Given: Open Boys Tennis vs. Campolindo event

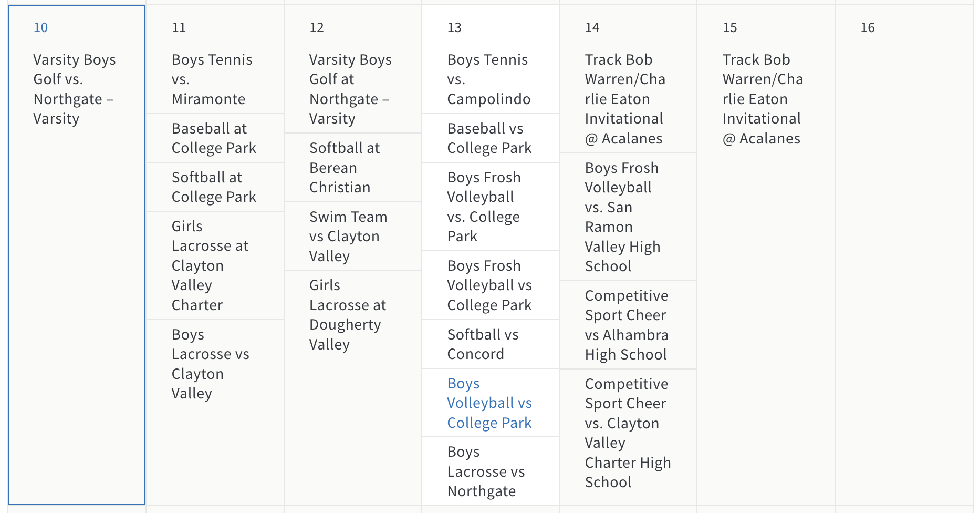Looking at the screenshot, I should pos(488,79).
